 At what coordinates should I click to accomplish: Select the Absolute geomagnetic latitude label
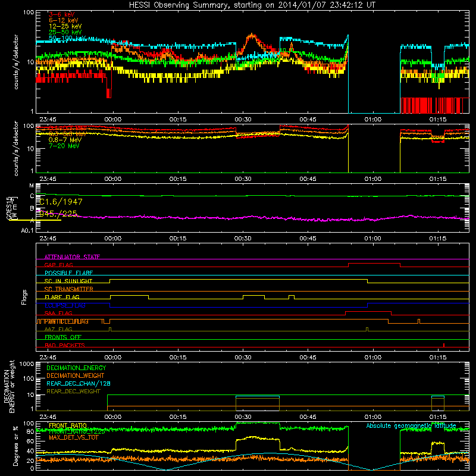point(411,426)
